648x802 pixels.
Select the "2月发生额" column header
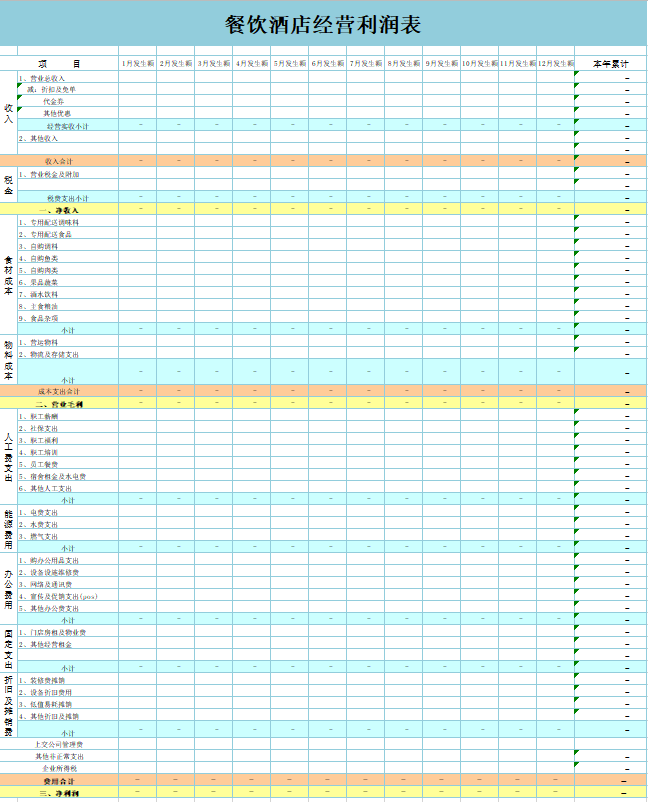click(175, 63)
